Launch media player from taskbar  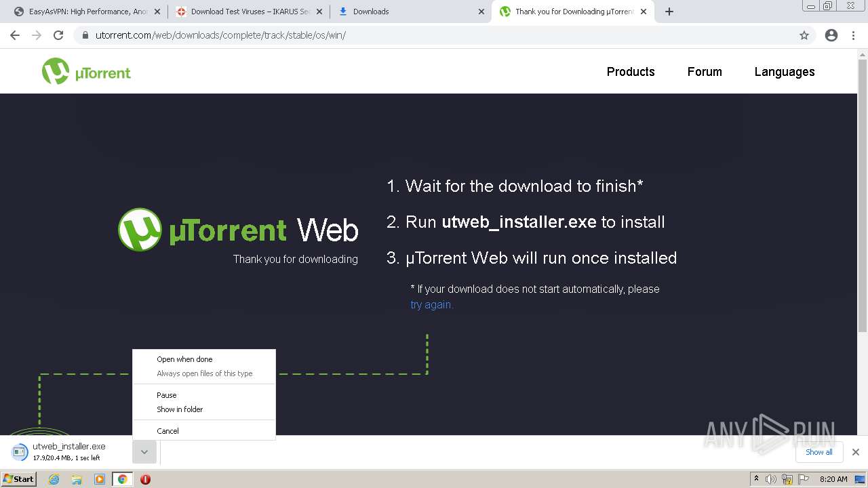click(100, 479)
